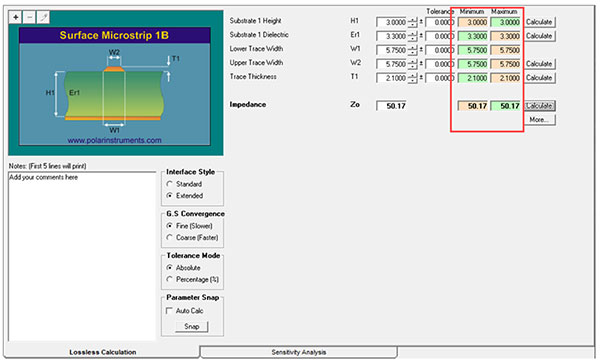Click the Notes comments text area
Viewport: 600px width, 362px height.
[82, 256]
